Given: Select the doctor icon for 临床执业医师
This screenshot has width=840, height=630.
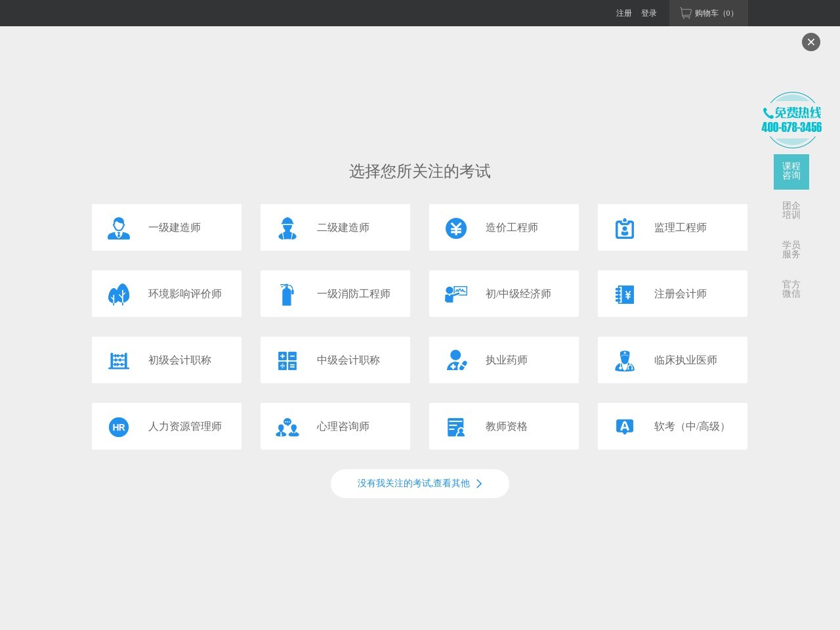Looking at the screenshot, I should [x=625, y=360].
